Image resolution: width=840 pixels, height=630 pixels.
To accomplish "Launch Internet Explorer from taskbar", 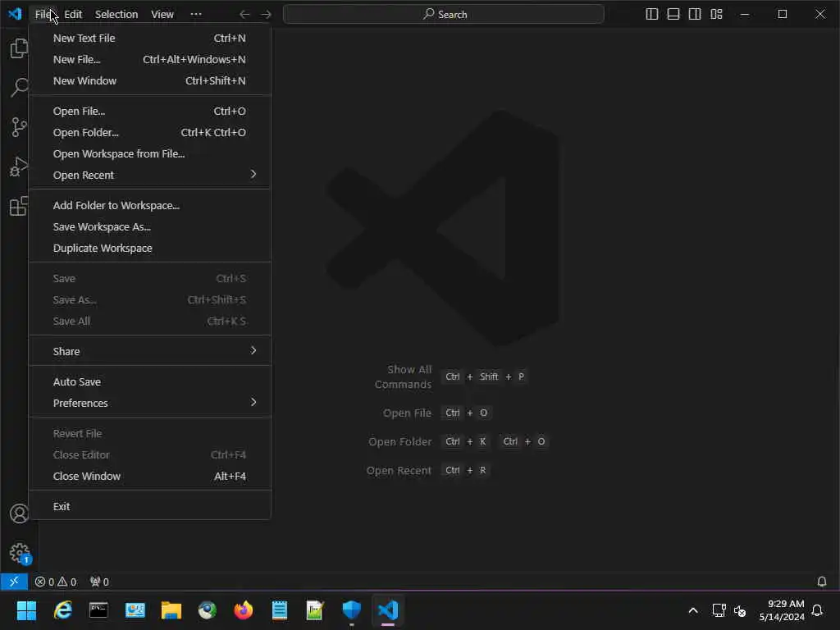I will [62, 610].
